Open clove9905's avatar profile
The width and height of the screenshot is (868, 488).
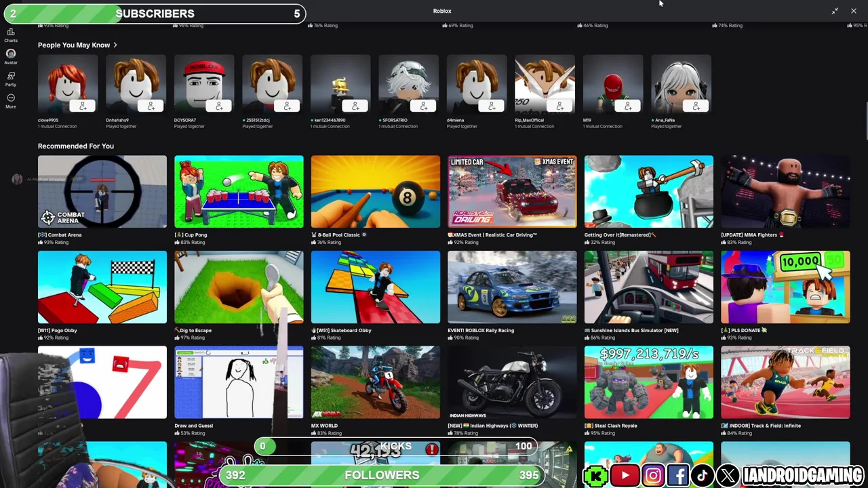tap(68, 85)
